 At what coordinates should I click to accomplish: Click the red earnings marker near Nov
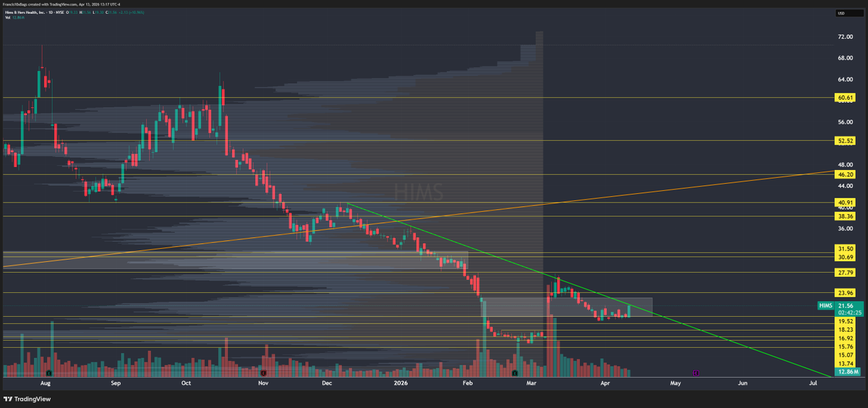[263, 373]
